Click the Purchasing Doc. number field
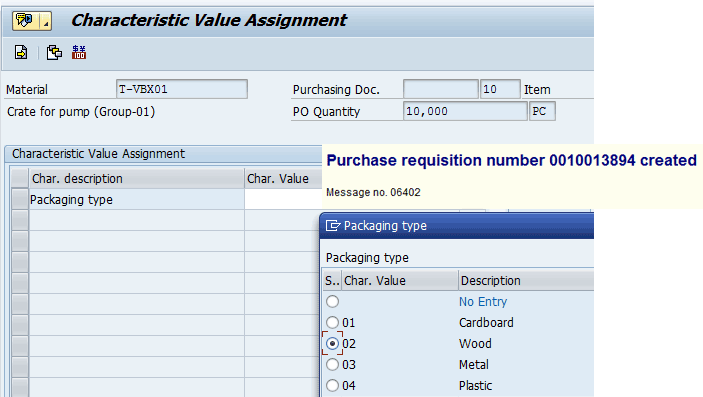 coord(441,89)
